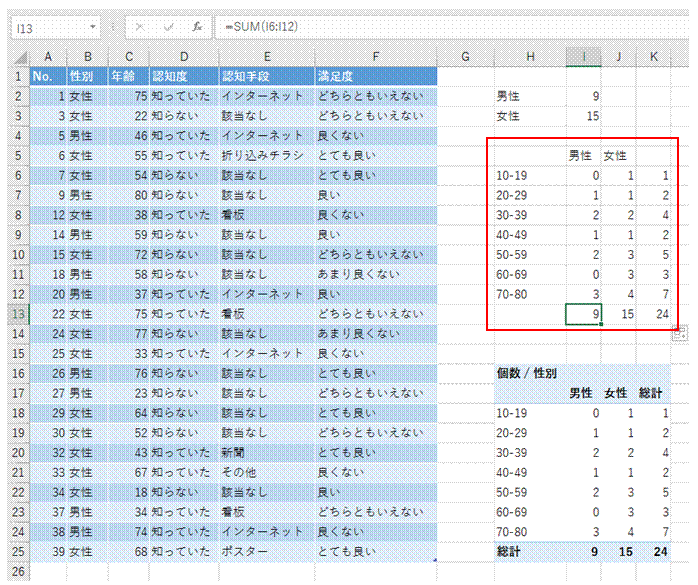Viewport: 698px width, 585px height.
Task: Select column D header
Action: tap(184, 57)
